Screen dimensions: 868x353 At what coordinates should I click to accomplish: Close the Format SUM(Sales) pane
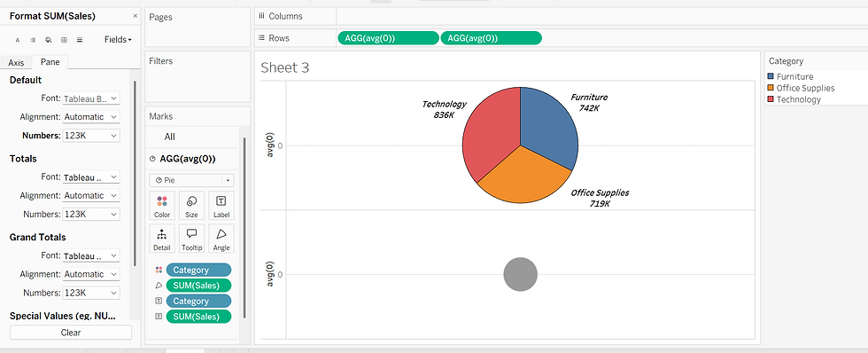tap(135, 16)
